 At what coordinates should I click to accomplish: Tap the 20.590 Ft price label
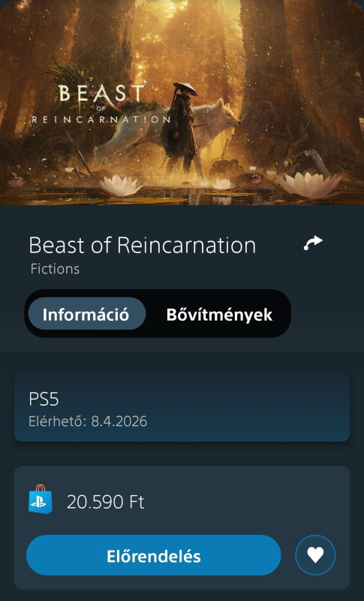106,501
